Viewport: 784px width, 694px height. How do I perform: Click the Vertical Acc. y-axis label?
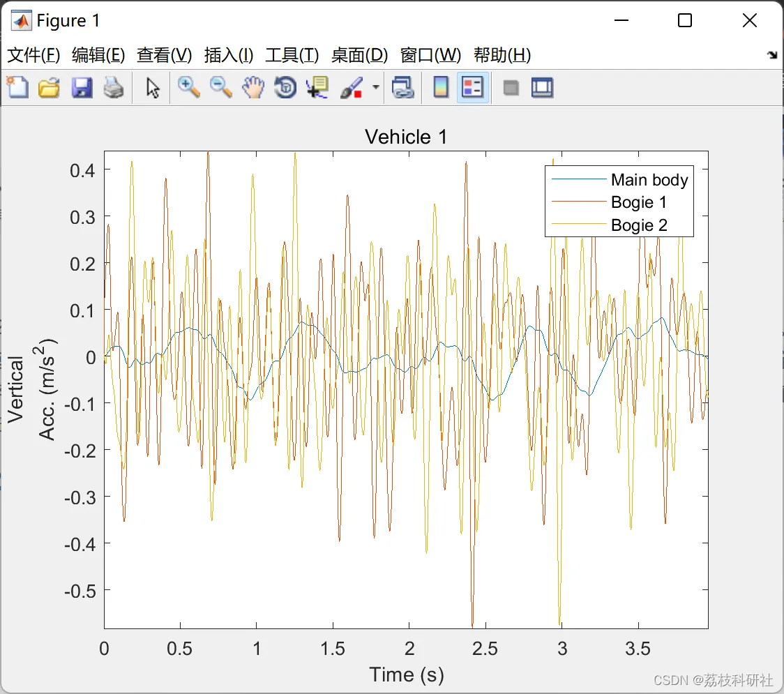tap(32, 389)
